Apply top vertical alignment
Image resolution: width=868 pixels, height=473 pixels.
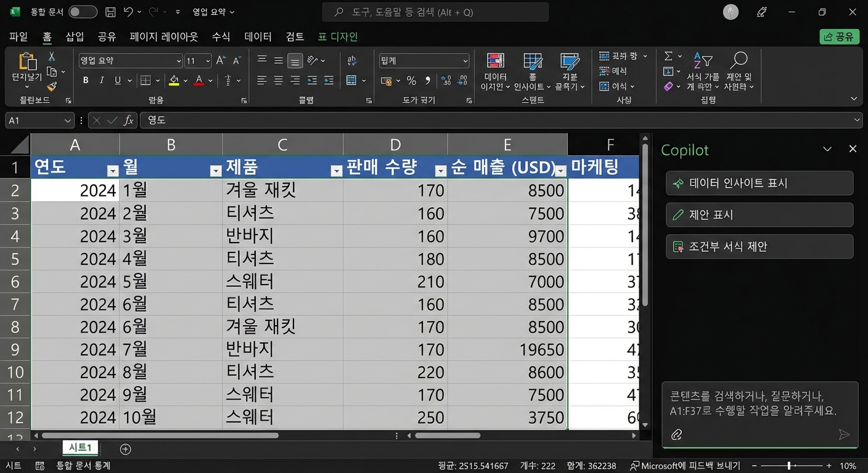pos(262,60)
